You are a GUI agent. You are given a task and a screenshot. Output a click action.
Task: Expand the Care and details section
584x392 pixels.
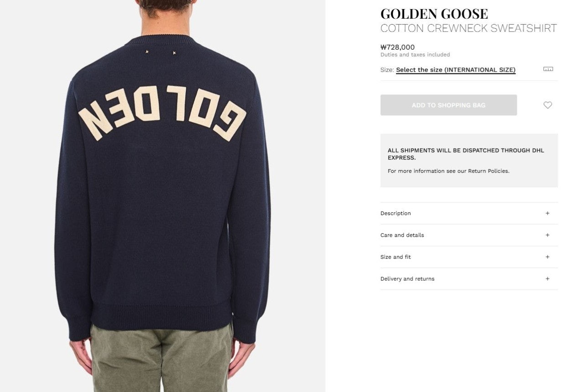click(469, 235)
